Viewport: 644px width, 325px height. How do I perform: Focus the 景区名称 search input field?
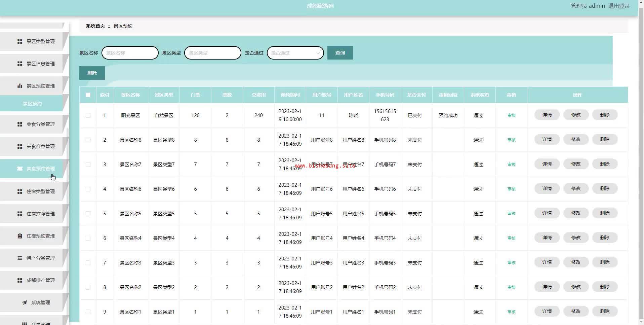(x=130, y=53)
